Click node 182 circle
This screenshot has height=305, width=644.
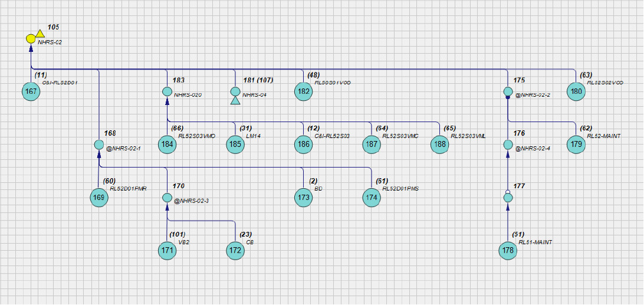pyautogui.click(x=303, y=91)
